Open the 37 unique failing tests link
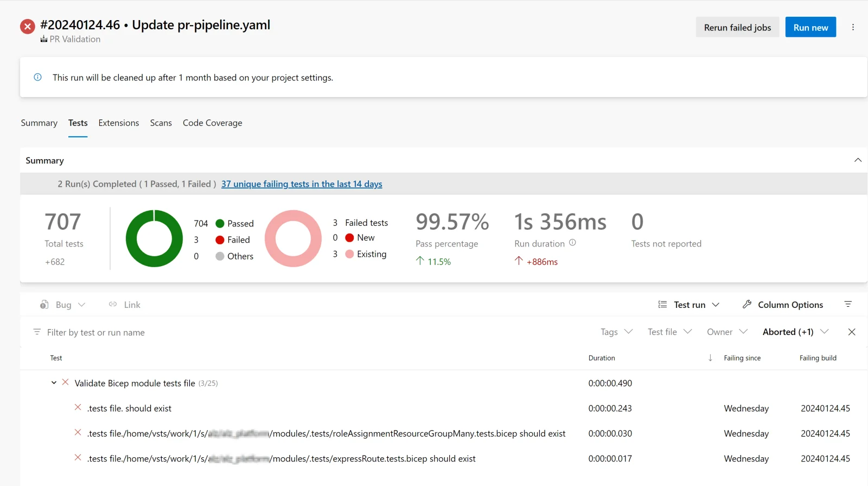This screenshot has width=868, height=486. 302,184
